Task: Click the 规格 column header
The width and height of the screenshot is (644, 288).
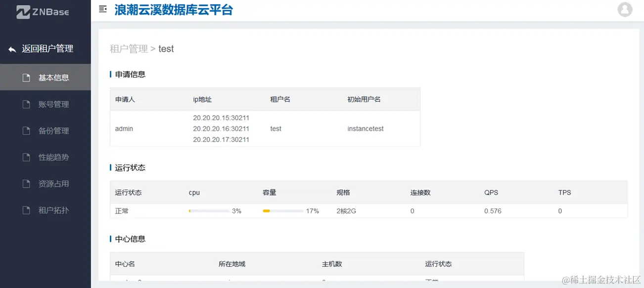Action: 343,193
